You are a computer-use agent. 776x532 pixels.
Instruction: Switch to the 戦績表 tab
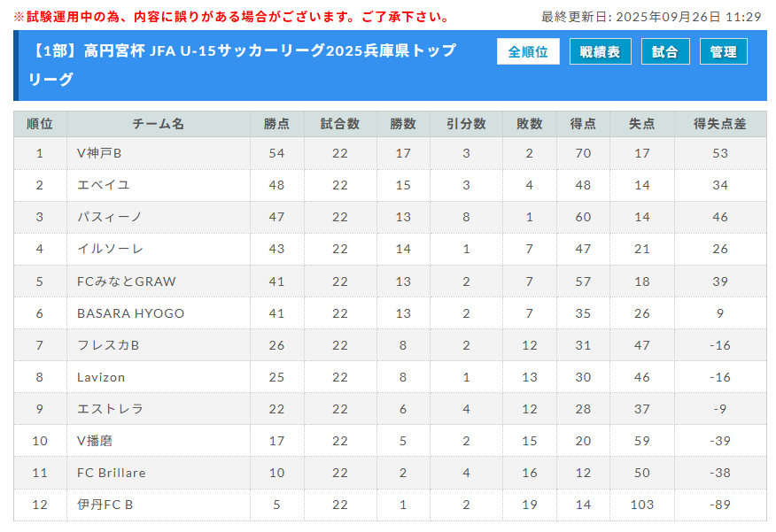point(600,52)
